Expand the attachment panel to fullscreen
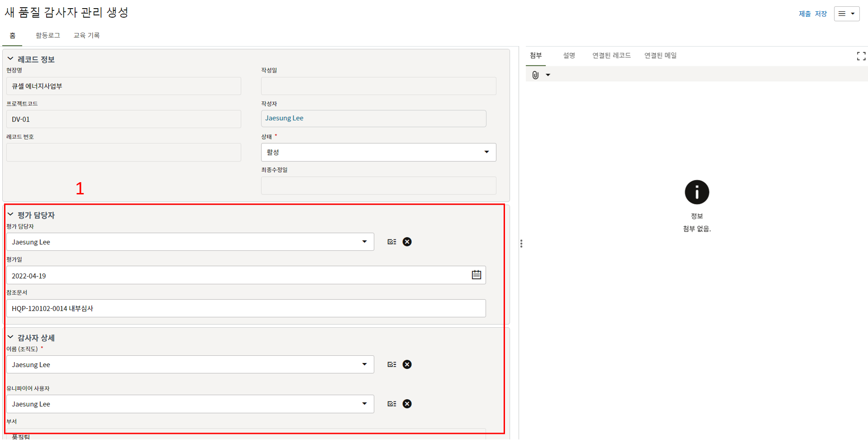Image resolution: width=868 pixels, height=443 pixels. click(x=861, y=56)
